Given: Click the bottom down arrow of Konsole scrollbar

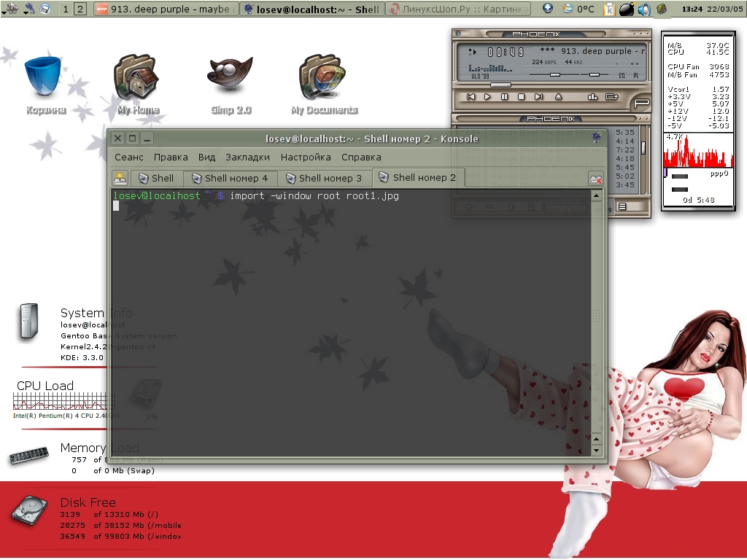Looking at the screenshot, I should [597, 450].
